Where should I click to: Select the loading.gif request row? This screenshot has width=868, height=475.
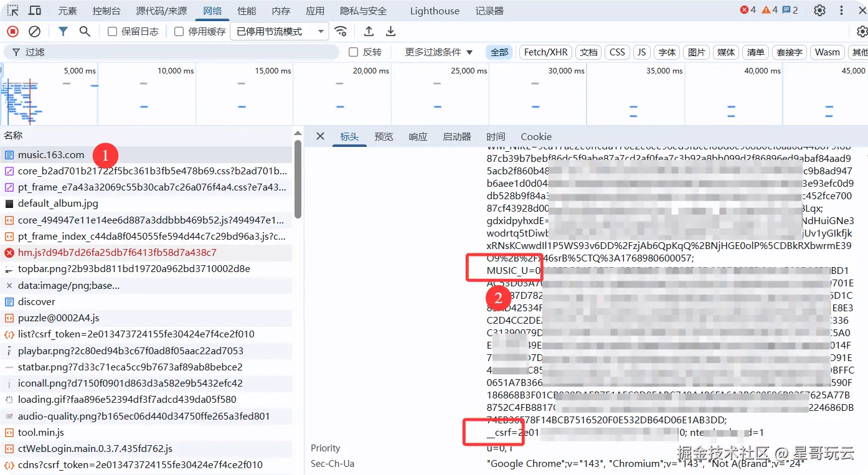(x=146, y=400)
